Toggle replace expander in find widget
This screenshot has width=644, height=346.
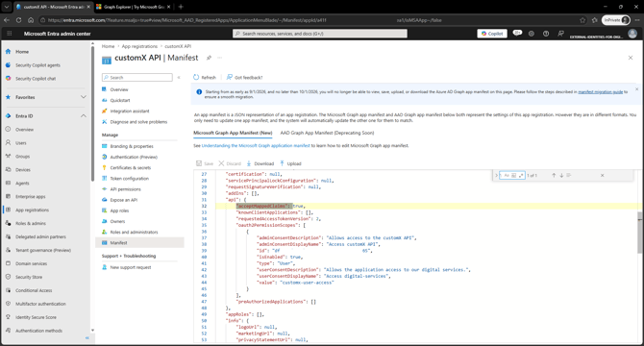(496, 175)
